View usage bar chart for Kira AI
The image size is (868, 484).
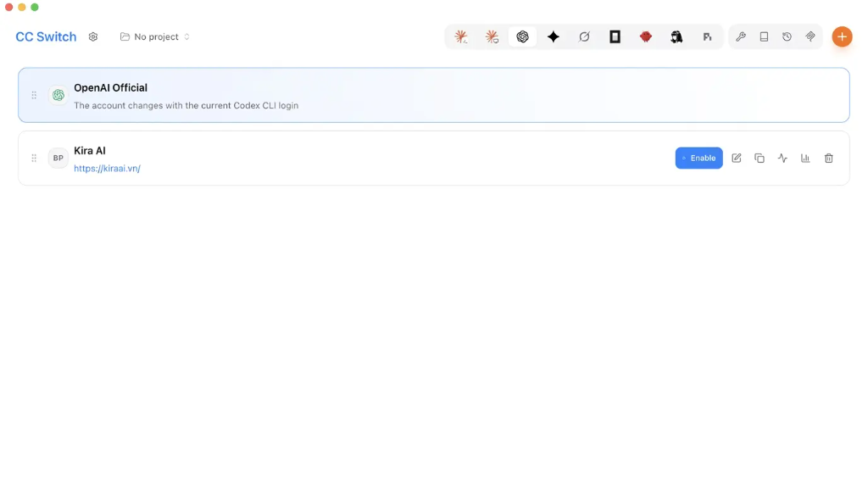[x=805, y=158]
